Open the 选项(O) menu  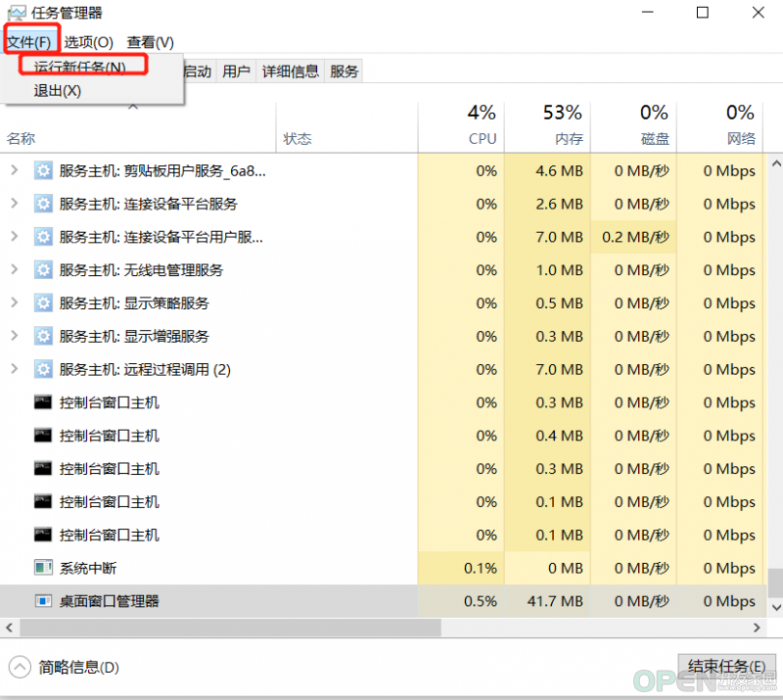[88, 42]
